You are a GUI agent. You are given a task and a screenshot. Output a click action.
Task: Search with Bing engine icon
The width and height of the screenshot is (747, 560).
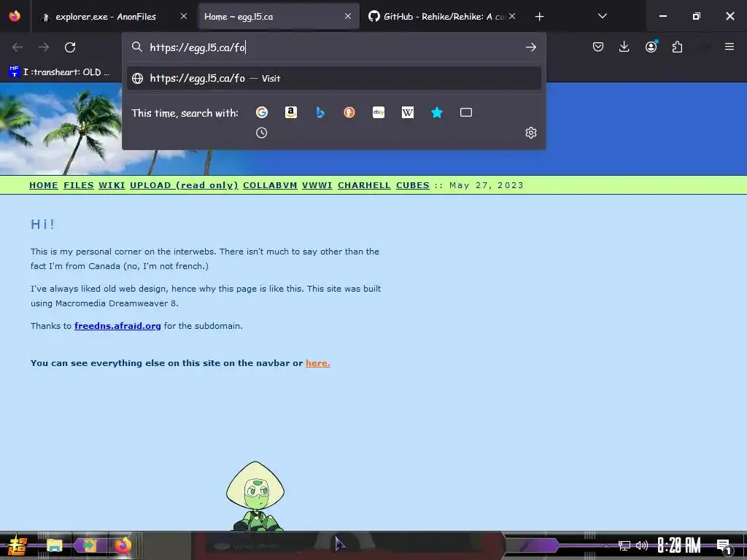pos(320,112)
